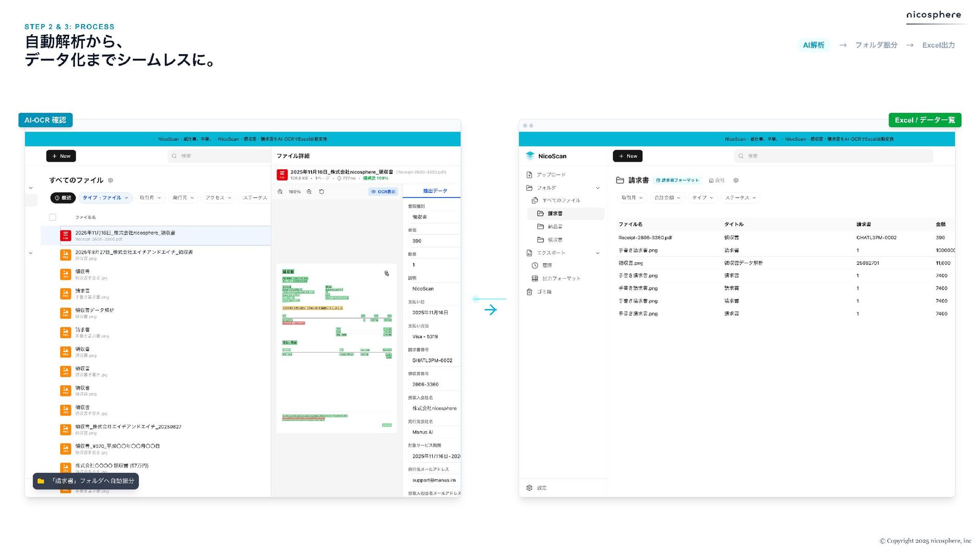Click the rotate icon in file preview
This screenshot has width=980, height=551.
point(322,192)
